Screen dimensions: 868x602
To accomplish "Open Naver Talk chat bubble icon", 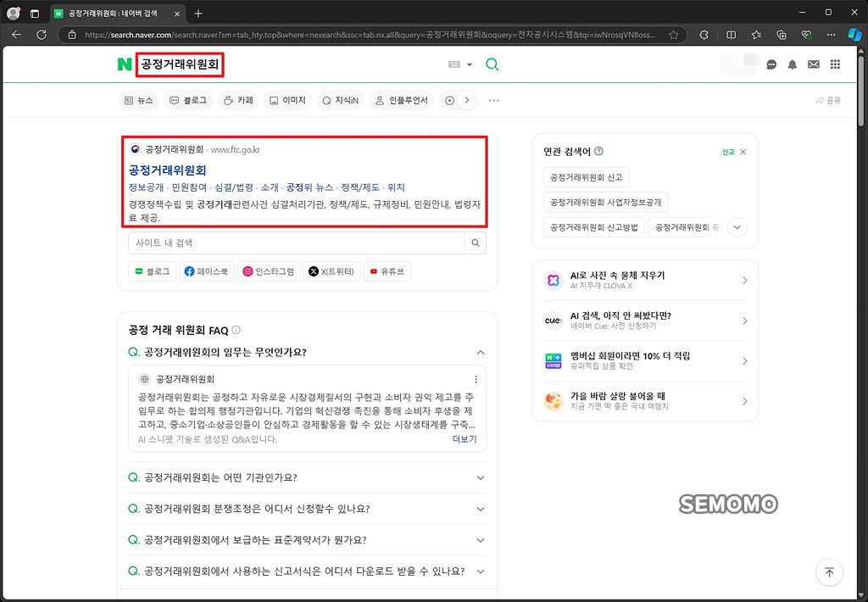I will [771, 64].
